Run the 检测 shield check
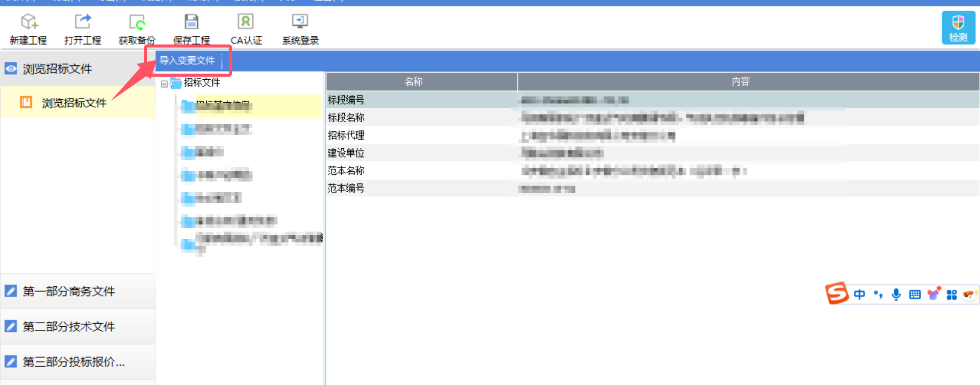The width and height of the screenshot is (980, 385). point(958,28)
